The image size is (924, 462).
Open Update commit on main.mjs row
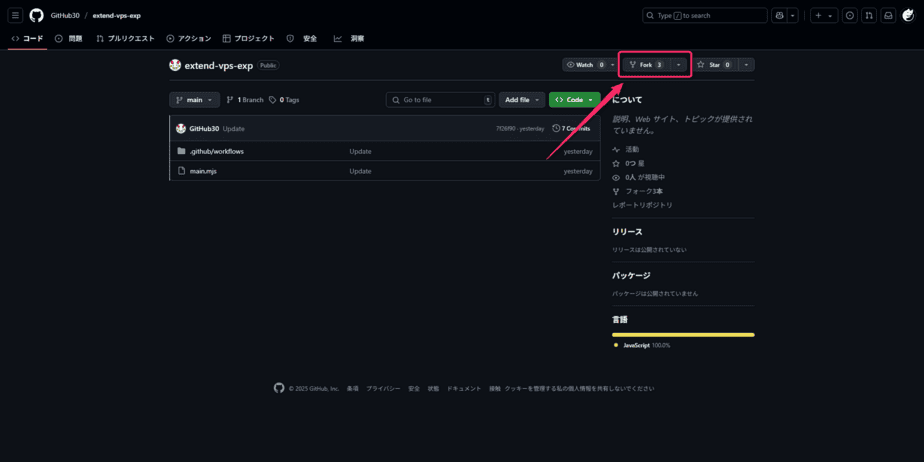pyautogui.click(x=360, y=171)
